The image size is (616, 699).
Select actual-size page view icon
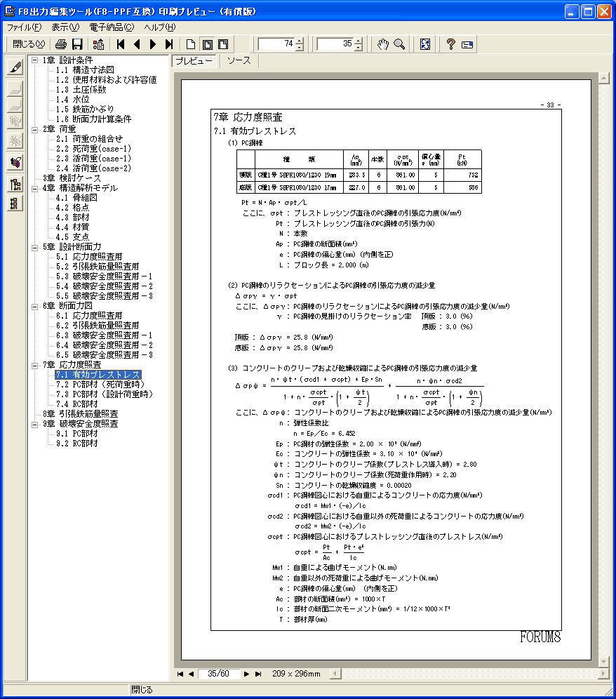tap(191, 44)
